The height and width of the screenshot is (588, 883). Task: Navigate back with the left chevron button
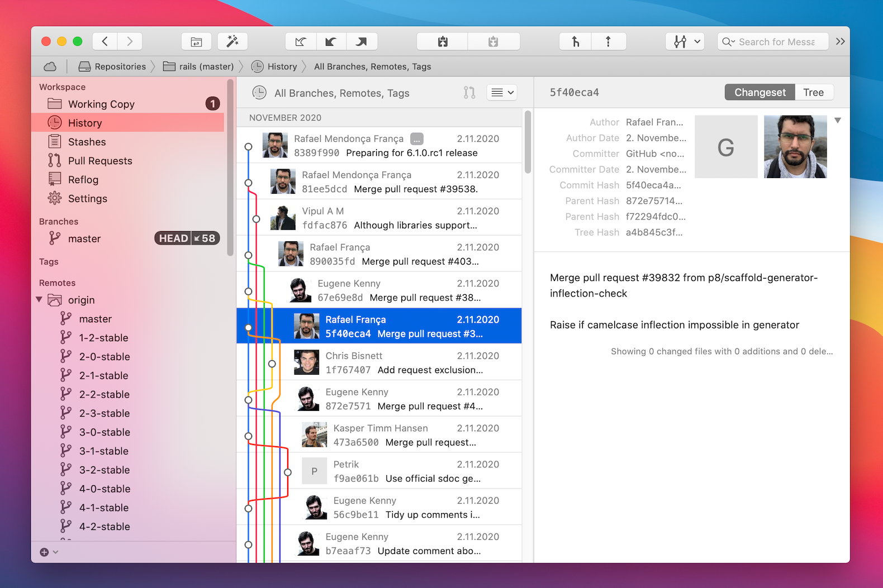pos(105,42)
